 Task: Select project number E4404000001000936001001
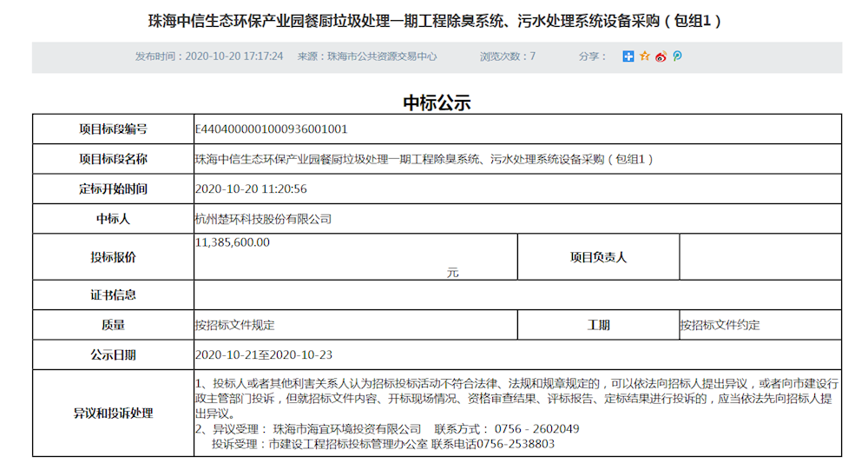pos(272,129)
